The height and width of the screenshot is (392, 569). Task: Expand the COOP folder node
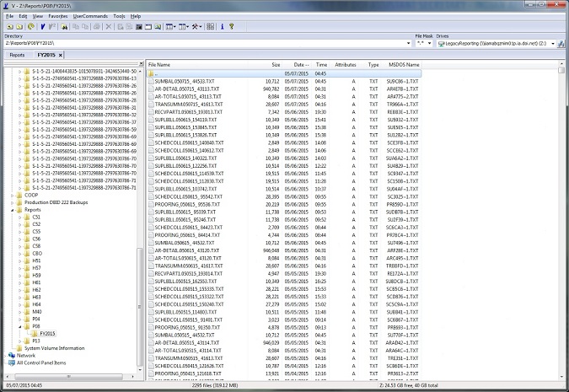pyautogui.click(x=12, y=196)
